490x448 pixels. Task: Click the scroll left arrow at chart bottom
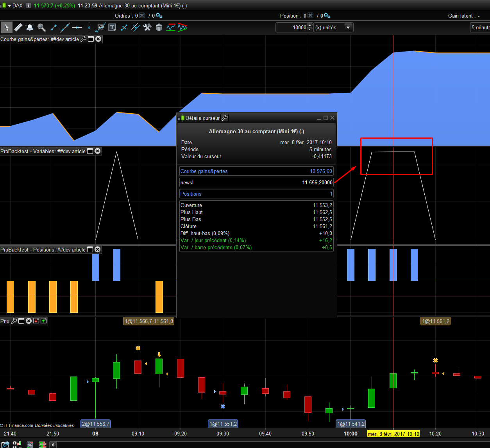pos(53,444)
